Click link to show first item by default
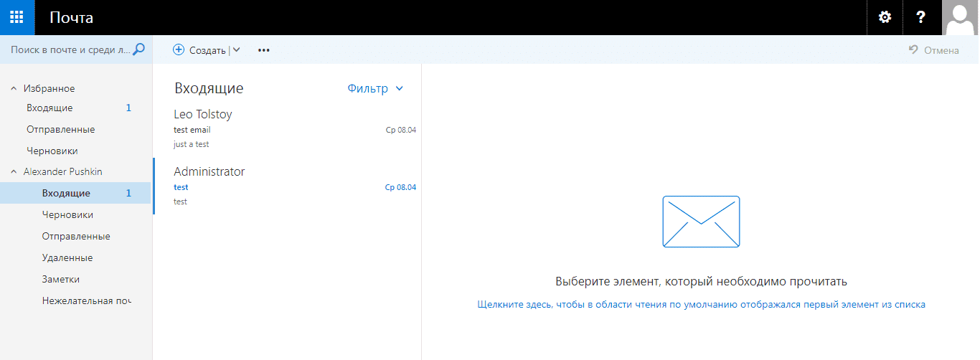 tap(701, 305)
